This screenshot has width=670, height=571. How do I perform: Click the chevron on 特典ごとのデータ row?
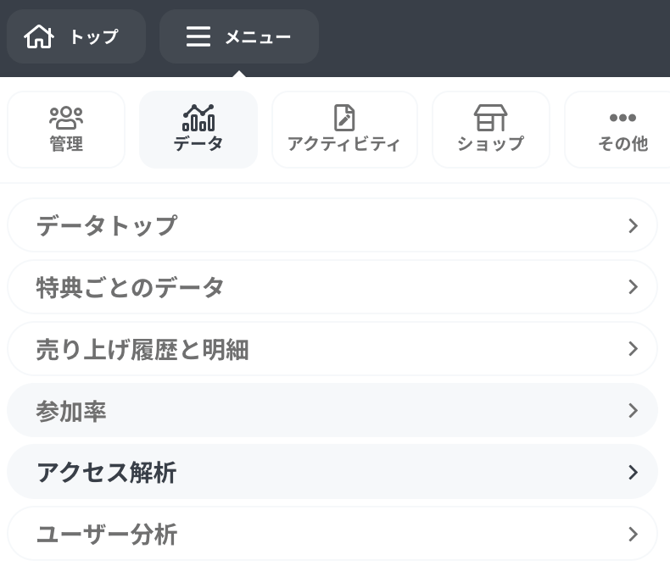(632, 288)
